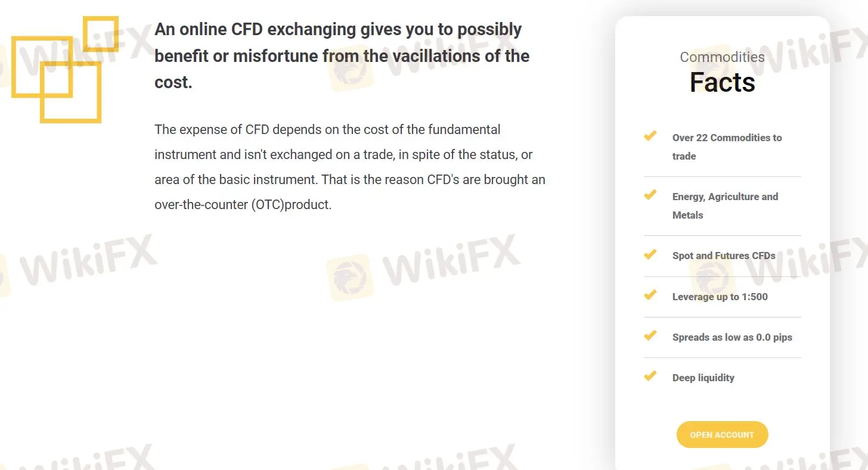Click the Energy, Agriculture and Metals text
This screenshot has width=868, height=470.
click(725, 206)
